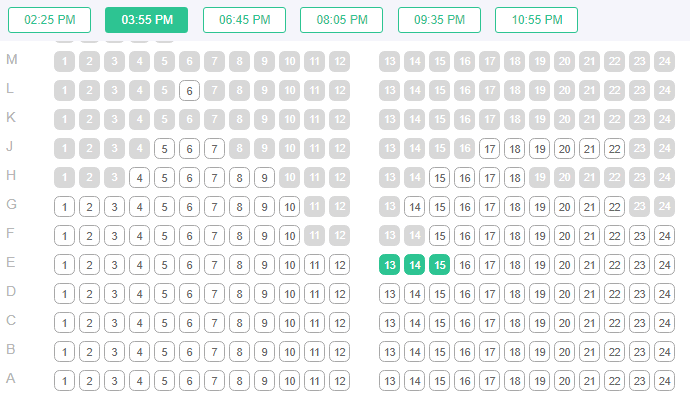Choose the 08:05 PM showtime
The height and width of the screenshot is (415, 690).
(x=341, y=20)
